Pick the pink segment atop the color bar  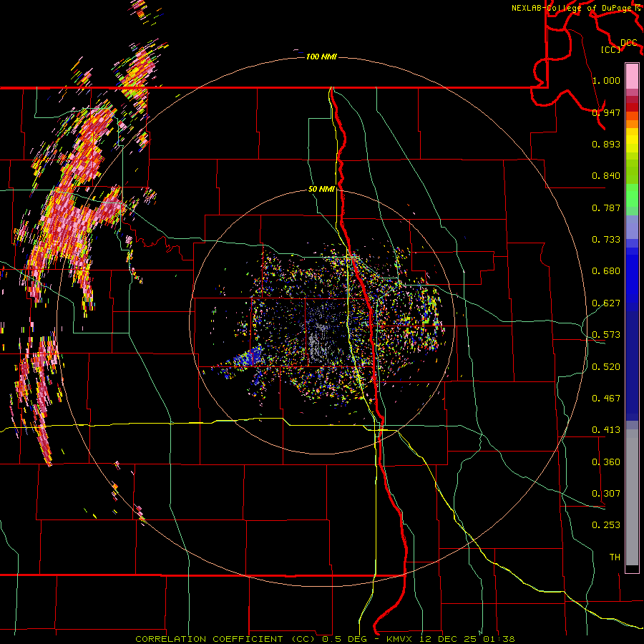(632, 76)
